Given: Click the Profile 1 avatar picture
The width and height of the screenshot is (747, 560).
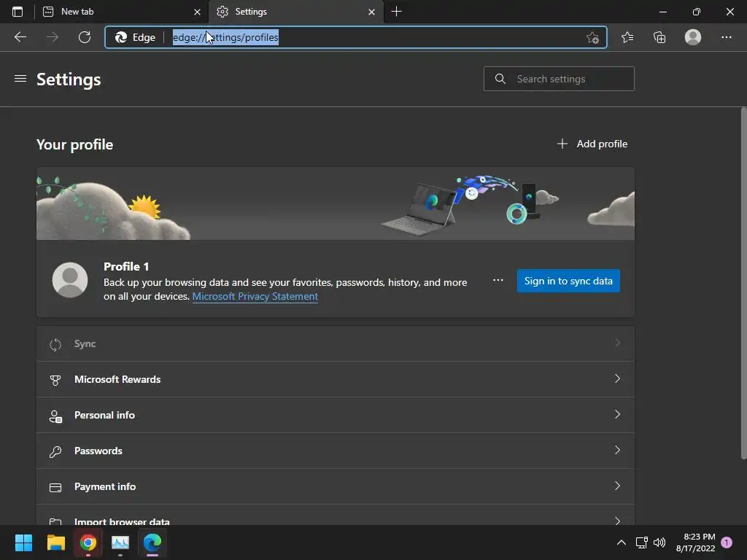Looking at the screenshot, I should [70, 280].
